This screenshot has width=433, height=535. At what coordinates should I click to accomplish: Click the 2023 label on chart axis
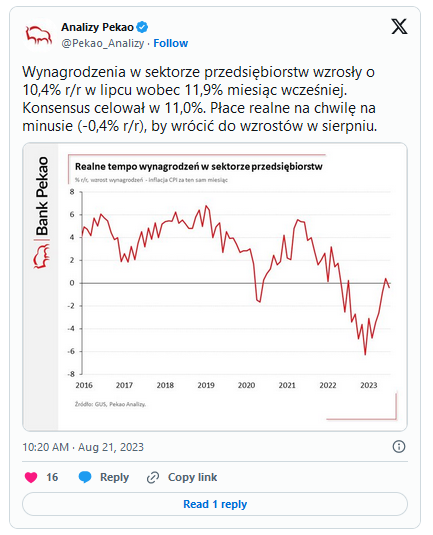369,385
